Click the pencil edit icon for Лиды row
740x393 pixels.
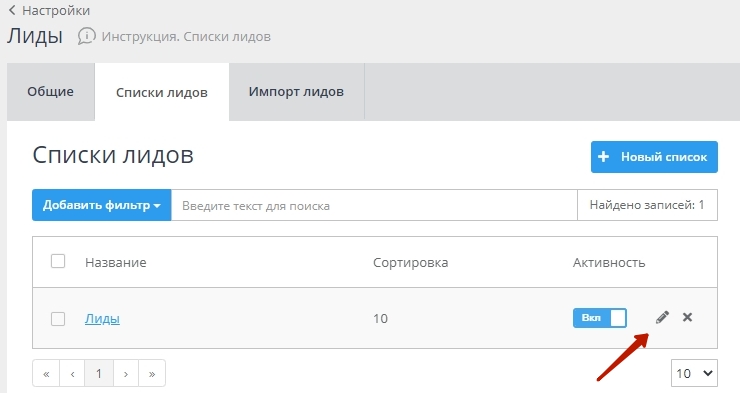click(662, 318)
